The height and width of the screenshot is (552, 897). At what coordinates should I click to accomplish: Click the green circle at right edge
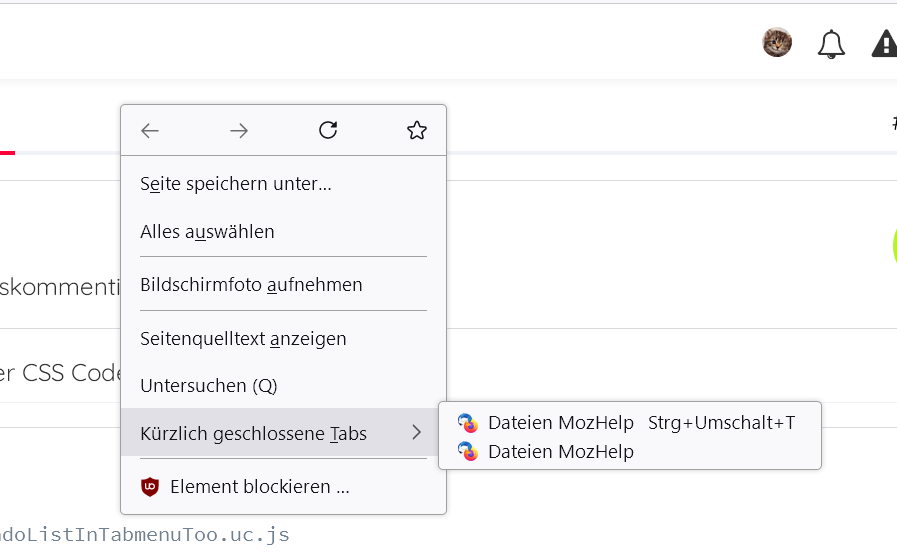[x=893, y=245]
